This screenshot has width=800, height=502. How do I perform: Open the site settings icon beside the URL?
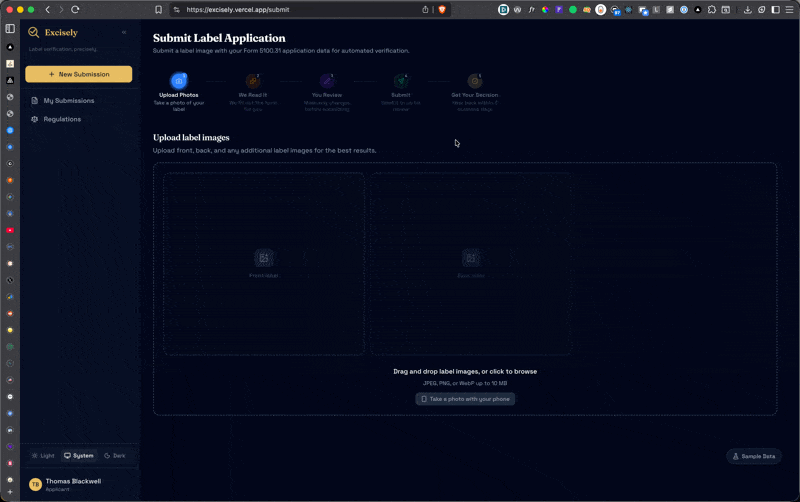point(177,10)
